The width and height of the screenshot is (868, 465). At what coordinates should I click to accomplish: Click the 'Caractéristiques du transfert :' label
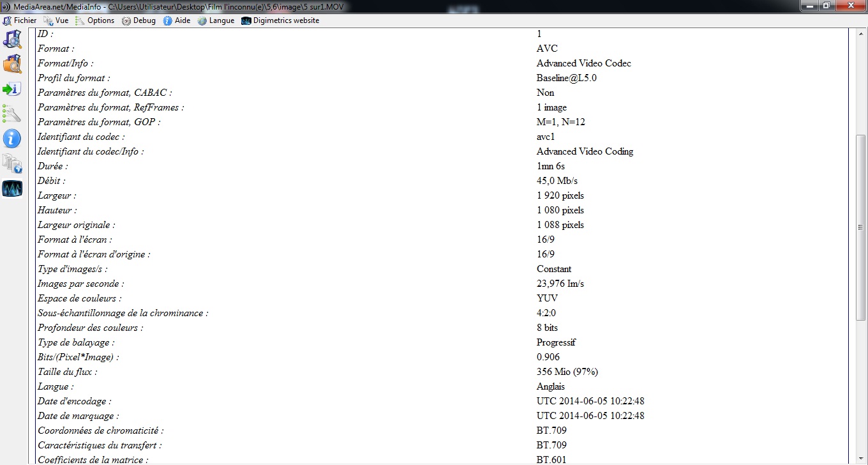(x=100, y=445)
